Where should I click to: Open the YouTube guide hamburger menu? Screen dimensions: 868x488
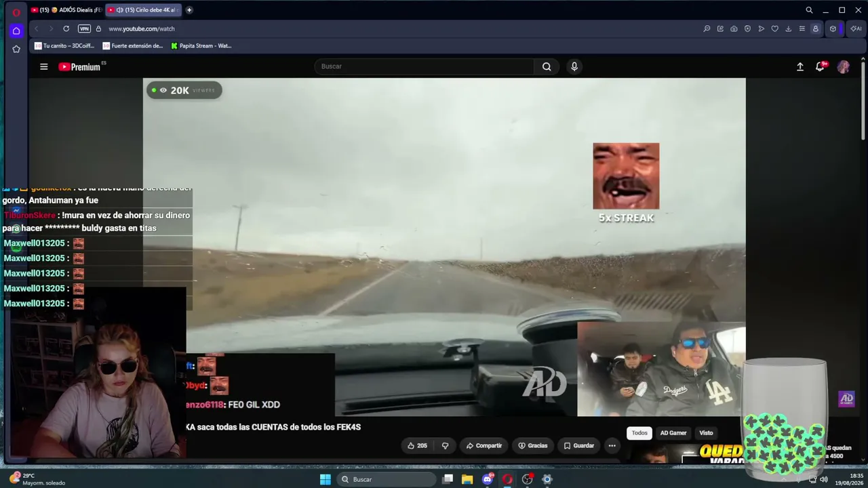click(x=44, y=66)
